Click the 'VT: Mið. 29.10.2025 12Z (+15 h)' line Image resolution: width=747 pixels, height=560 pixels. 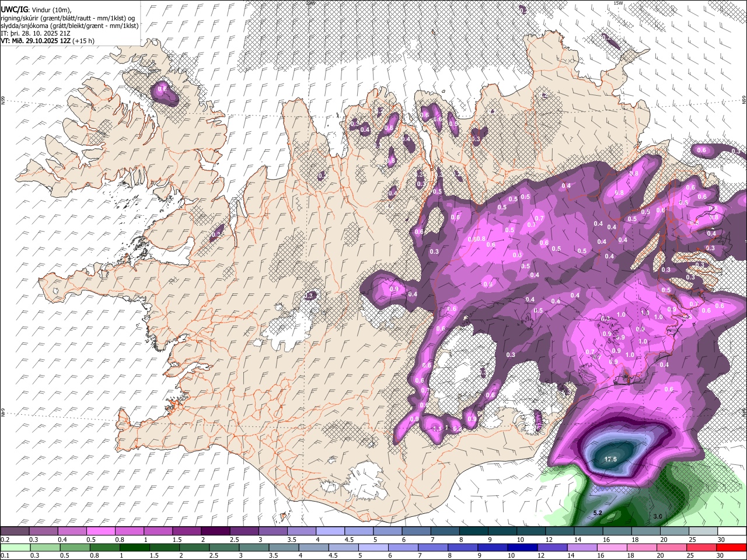(48, 41)
